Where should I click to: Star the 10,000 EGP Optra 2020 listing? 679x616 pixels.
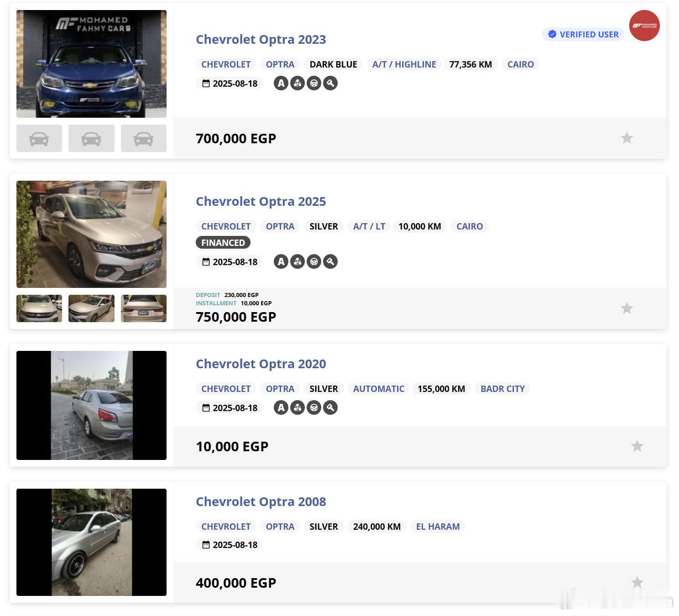637,446
